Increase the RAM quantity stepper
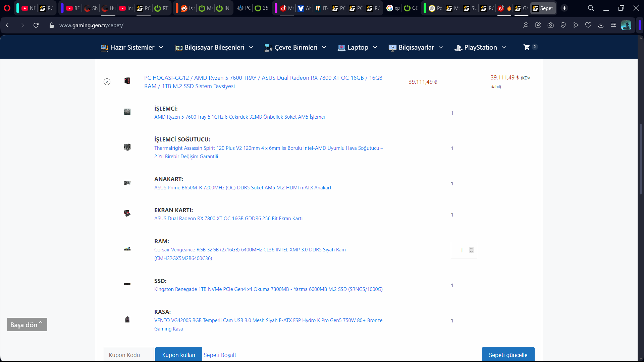 coord(471,248)
